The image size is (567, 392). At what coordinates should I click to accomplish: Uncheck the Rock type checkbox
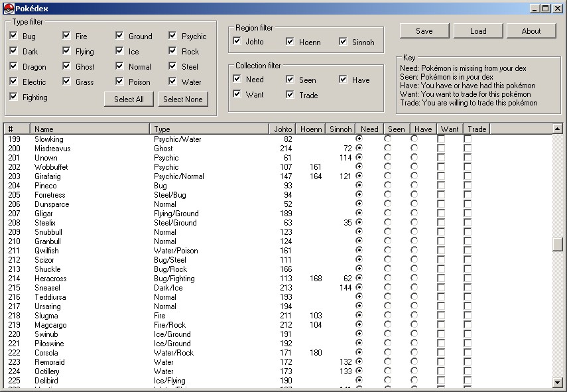pyautogui.click(x=172, y=51)
